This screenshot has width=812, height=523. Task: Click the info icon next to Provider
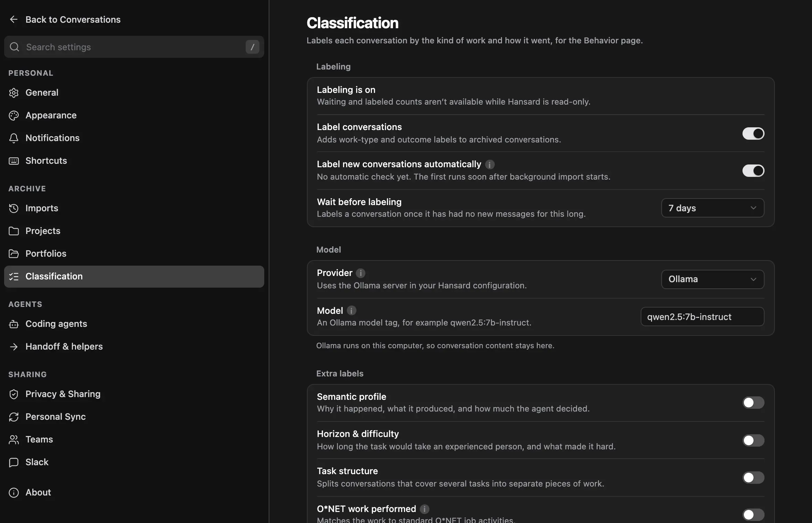pyautogui.click(x=360, y=273)
